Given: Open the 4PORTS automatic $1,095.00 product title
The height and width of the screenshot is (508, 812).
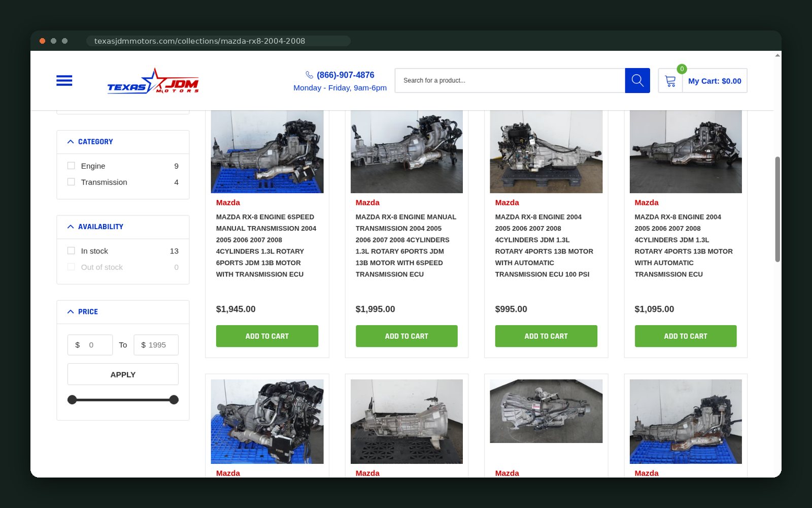Looking at the screenshot, I should tap(684, 245).
